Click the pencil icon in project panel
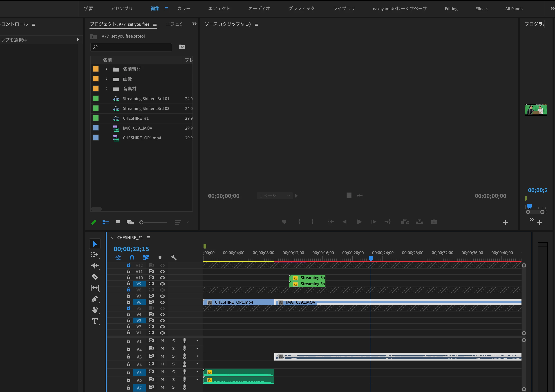Viewport: 555px width, 392px height. click(x=94, y=222)
